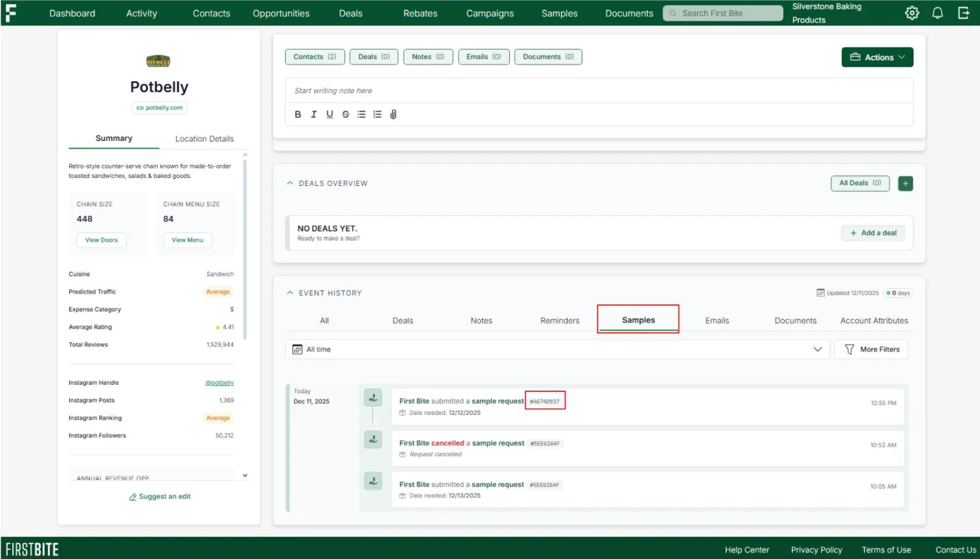This screenshot has height=559, width=980.
Task: Show All events tab in Event History
Action: 324,321
